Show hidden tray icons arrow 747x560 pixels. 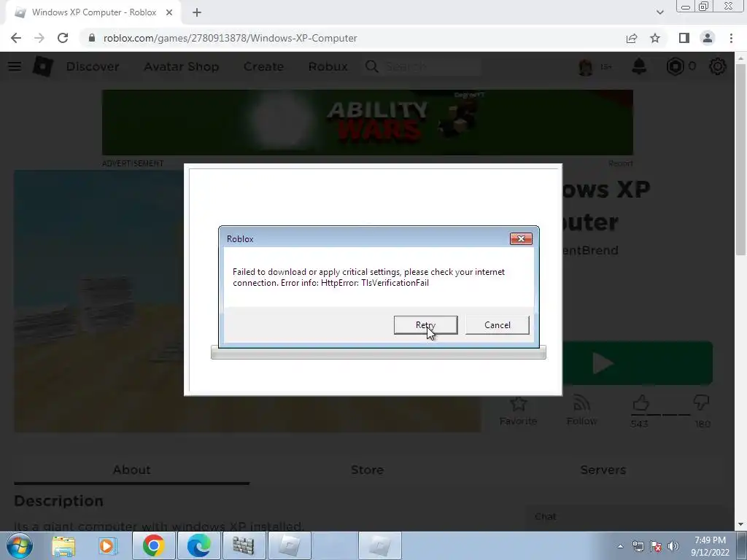point(620,546)
